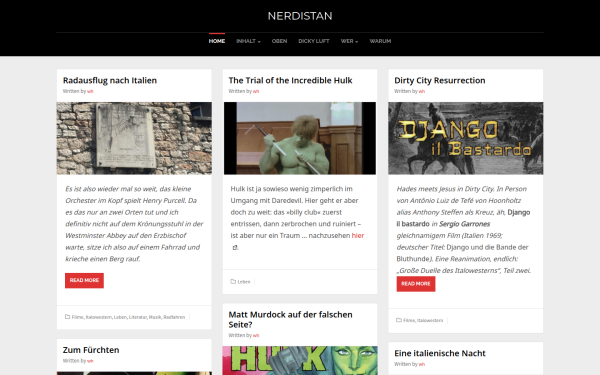Open the Eine italienische Nacht post title
Image resolution: width=600 pixels, height=375 pixels.
click(440, 353)
